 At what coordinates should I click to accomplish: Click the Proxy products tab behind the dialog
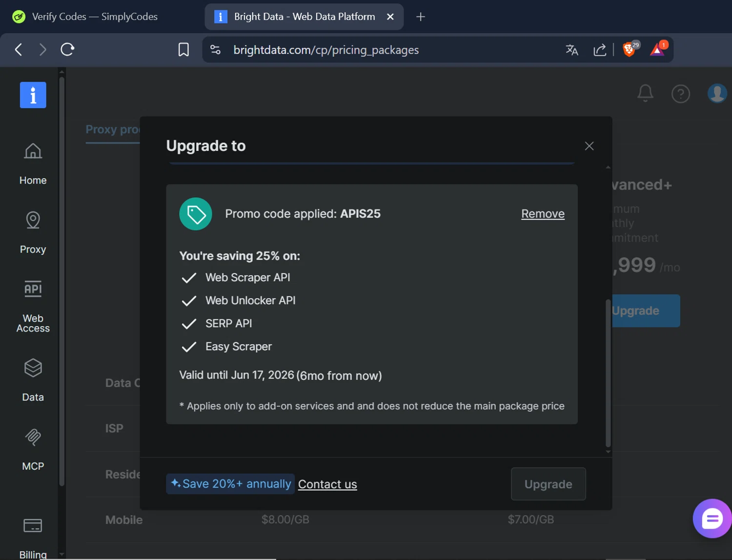113,129
